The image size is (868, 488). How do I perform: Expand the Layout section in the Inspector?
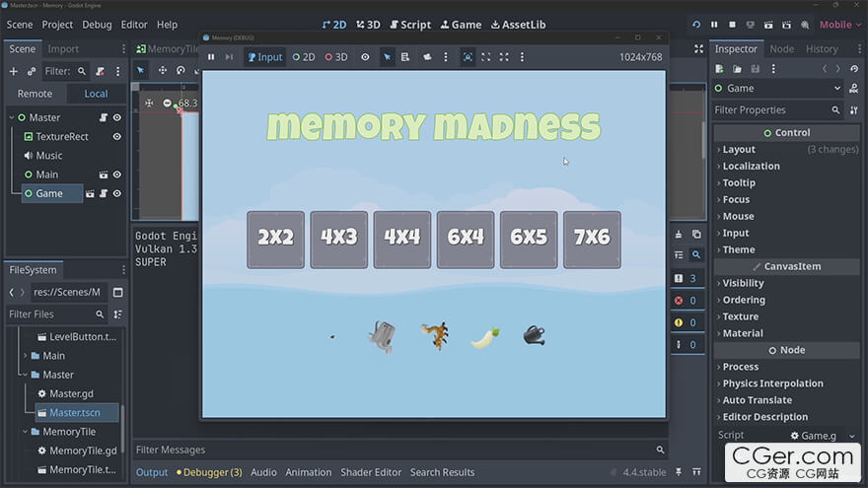pos(739,150)
